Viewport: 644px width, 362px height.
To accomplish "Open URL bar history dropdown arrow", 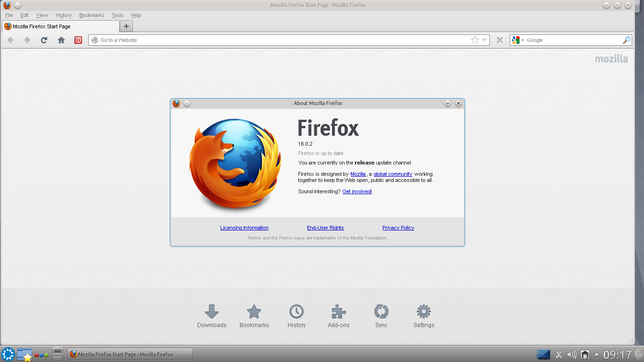I will [x=484, y=40].
